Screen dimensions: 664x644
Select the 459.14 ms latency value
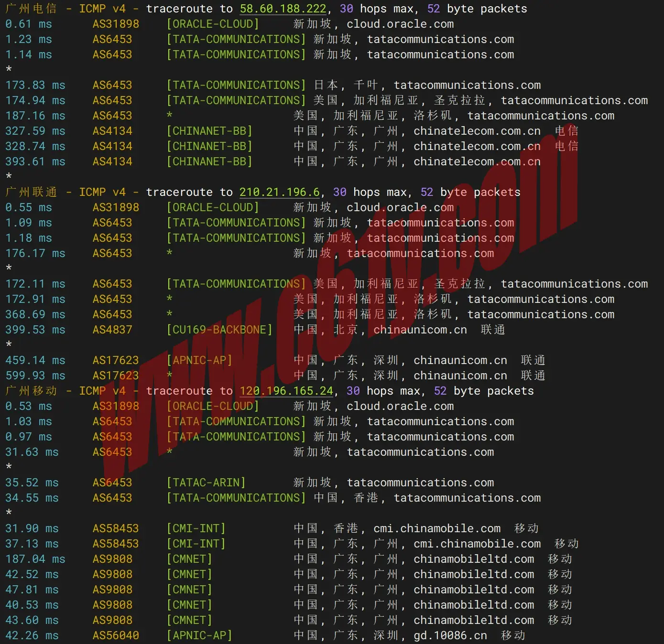tap(35, 360)
